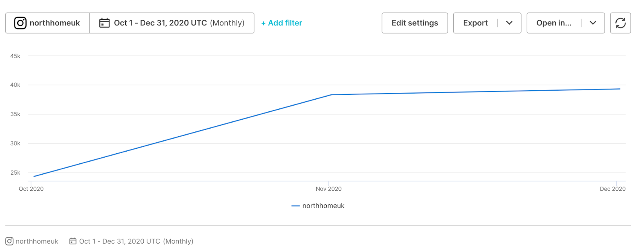The image size is (644, 250).
Task: Select the Nov 2020 axis label
Action: click(328, 189)
